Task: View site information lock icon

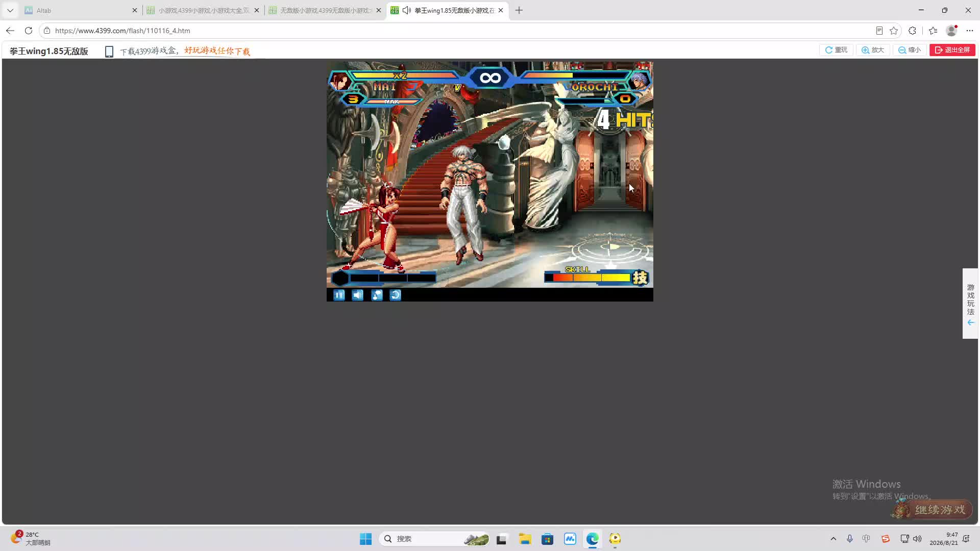Action: click(47, 31)
